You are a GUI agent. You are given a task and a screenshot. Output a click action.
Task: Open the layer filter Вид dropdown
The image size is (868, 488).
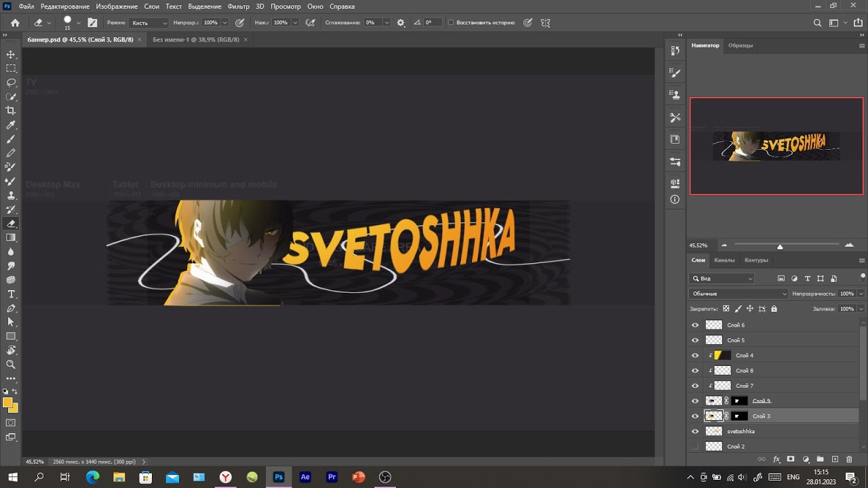pos(722,279)
